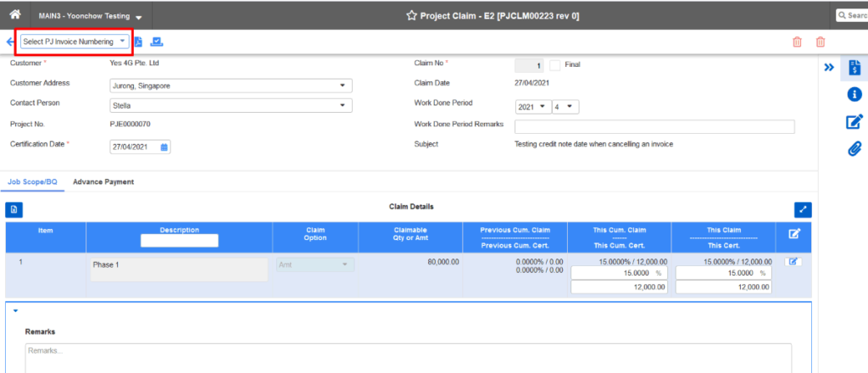Export claim as PDF icon
The width and height of the screenshot is (868, 373).
pyautogui.click(x=138, y=42)
